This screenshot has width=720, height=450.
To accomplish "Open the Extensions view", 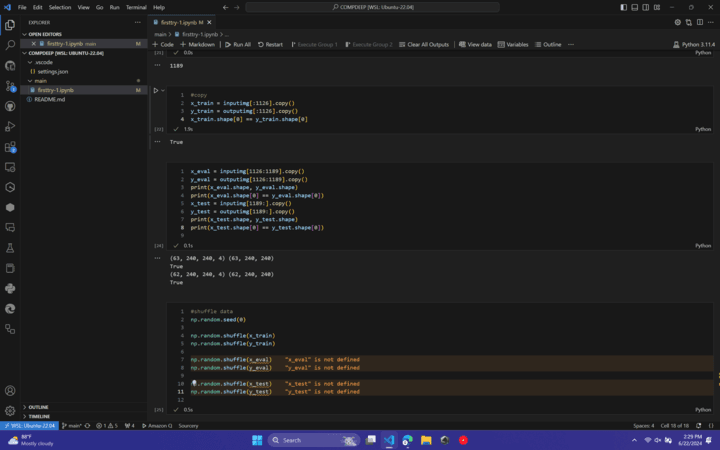I will tap(10, 147).
